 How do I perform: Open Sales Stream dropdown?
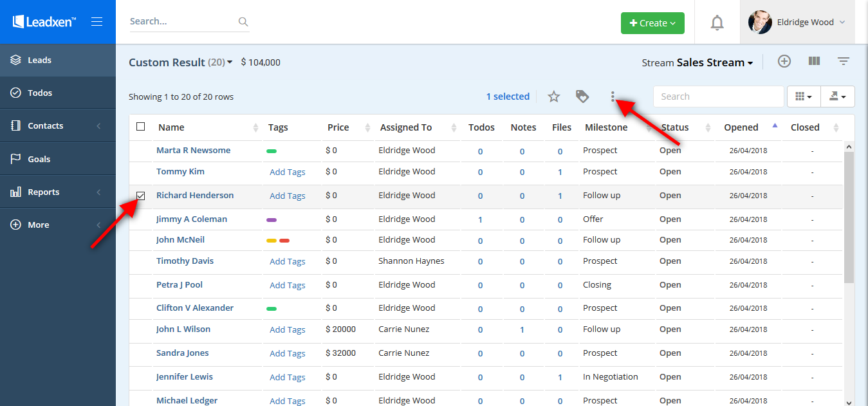coord(714,62)
